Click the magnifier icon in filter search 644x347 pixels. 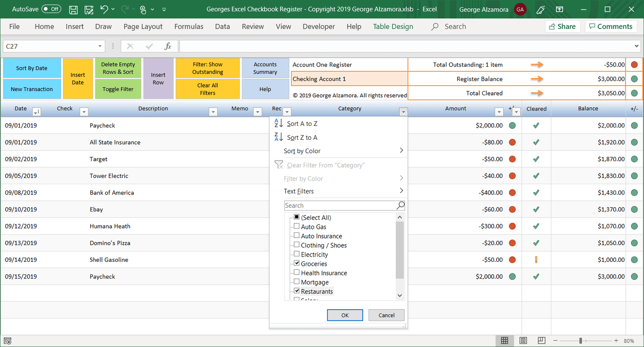(400, 206)
